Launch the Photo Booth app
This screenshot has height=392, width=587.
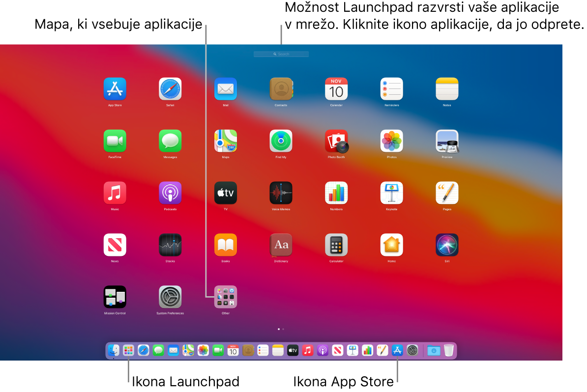click(336, 141)
